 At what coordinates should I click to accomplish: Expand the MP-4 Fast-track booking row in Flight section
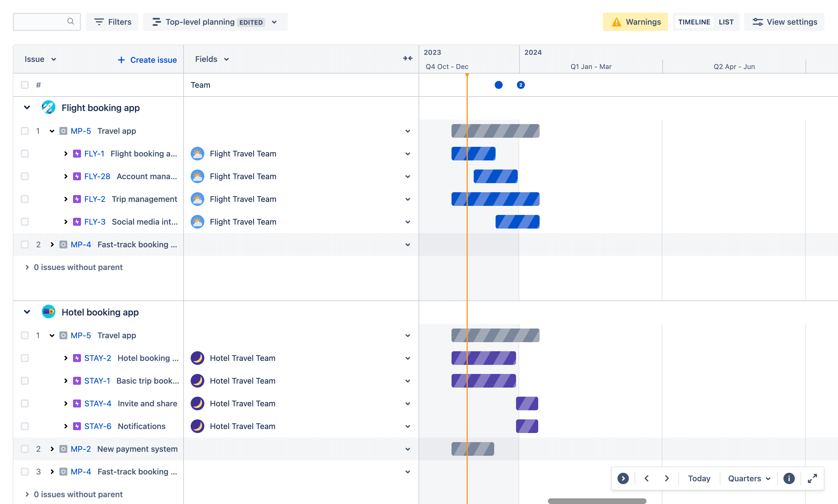[x=52, y=244]
